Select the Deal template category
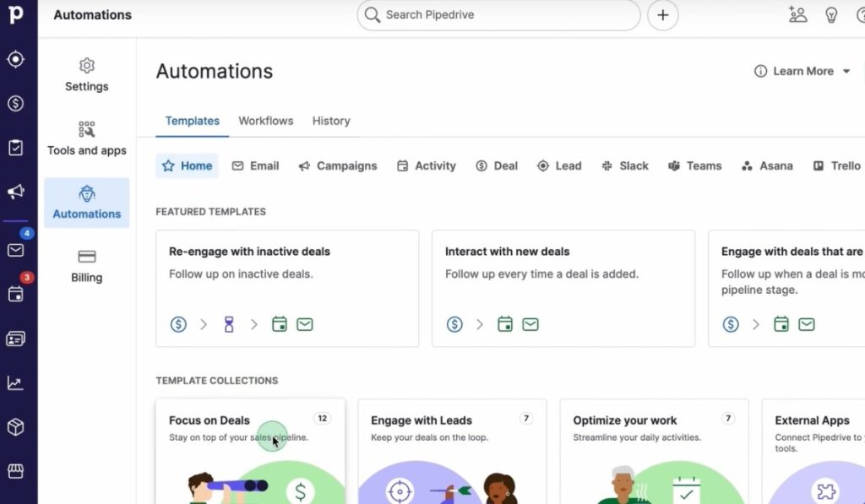 pos(497,166)
